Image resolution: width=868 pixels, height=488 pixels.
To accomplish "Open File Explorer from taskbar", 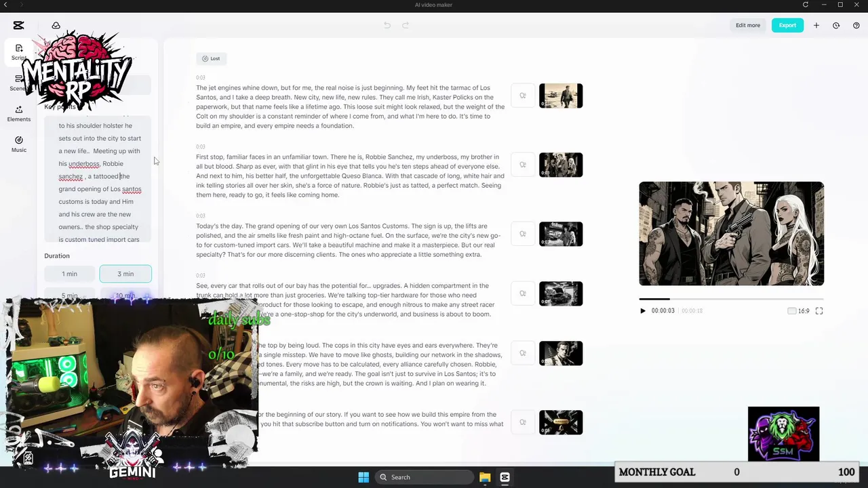I will point(485,477).
